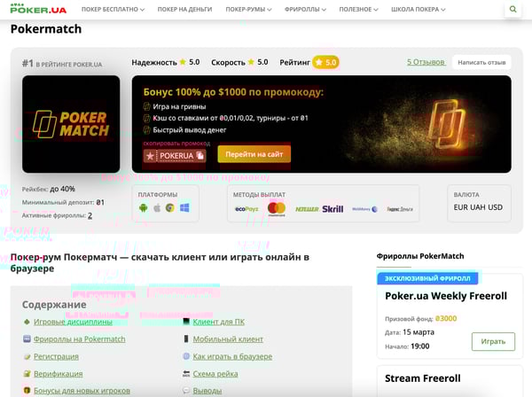The width and height of the screenshot is (532, 397).
Task: Click icon beside Игровые дисциплины
Action: click(27, 322)
